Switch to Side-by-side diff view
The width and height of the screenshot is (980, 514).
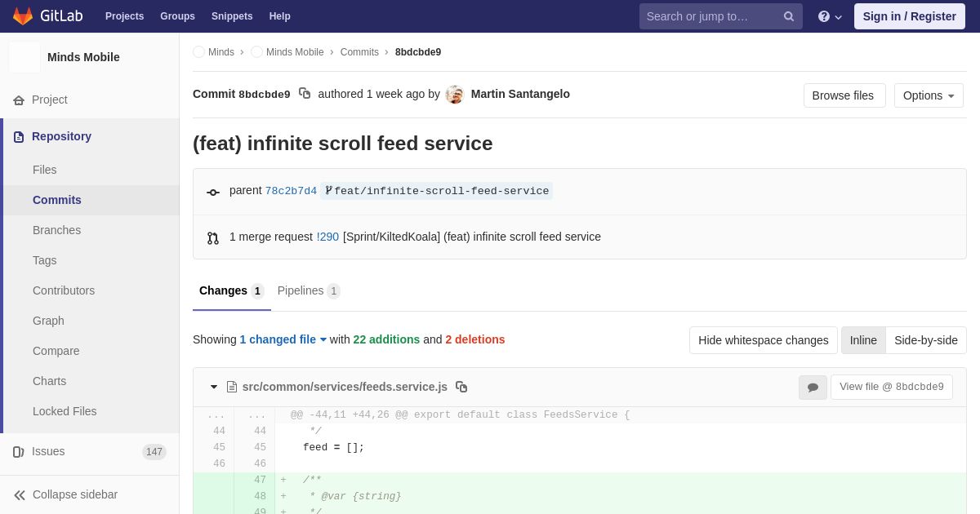pyautogui.click(x=926, y=340)
